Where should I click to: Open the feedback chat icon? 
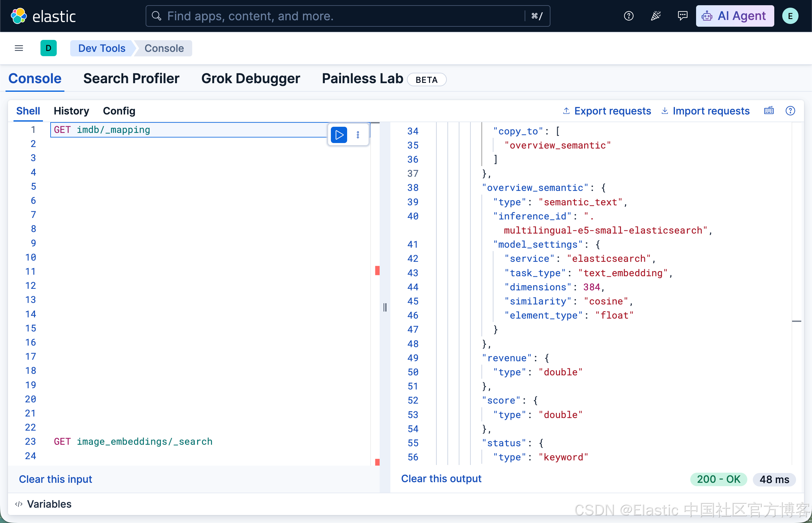pyautogui.click(x=682, y=16)
